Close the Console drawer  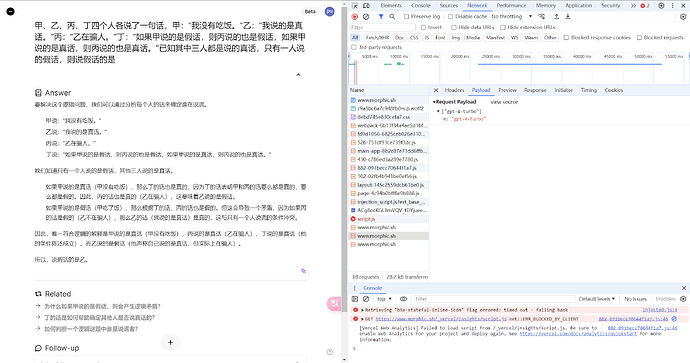coord(684,288)
